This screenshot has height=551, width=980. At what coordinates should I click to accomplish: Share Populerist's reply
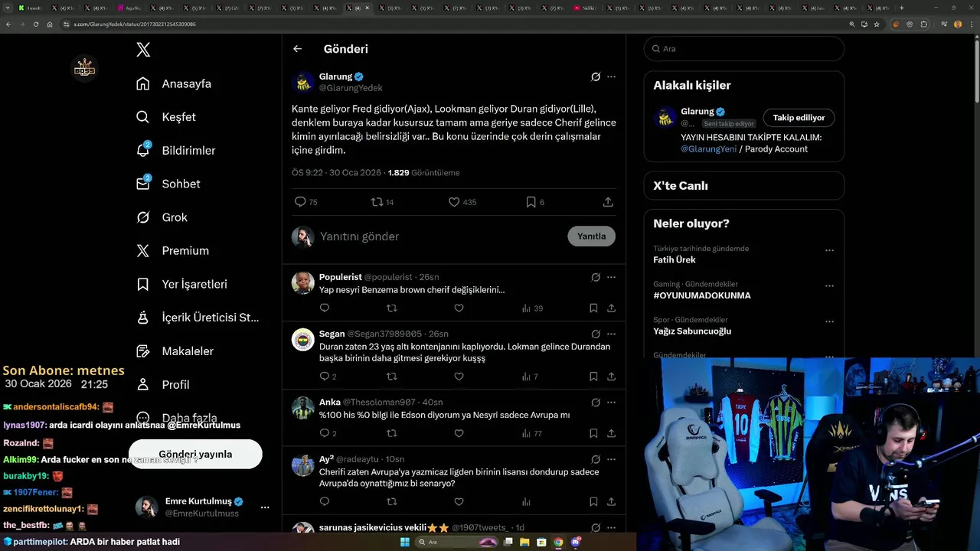[611, 308]
